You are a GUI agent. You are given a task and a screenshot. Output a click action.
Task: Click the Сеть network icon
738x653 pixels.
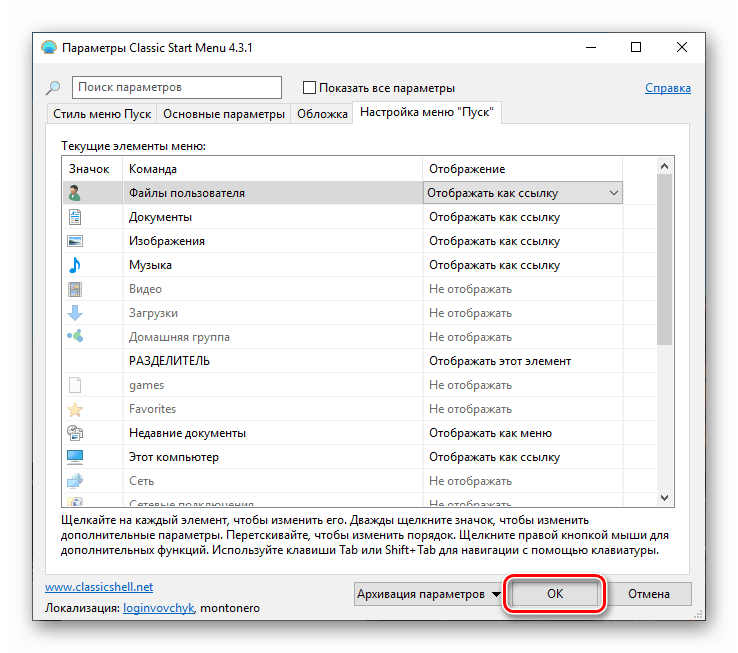tap(75, 481)
